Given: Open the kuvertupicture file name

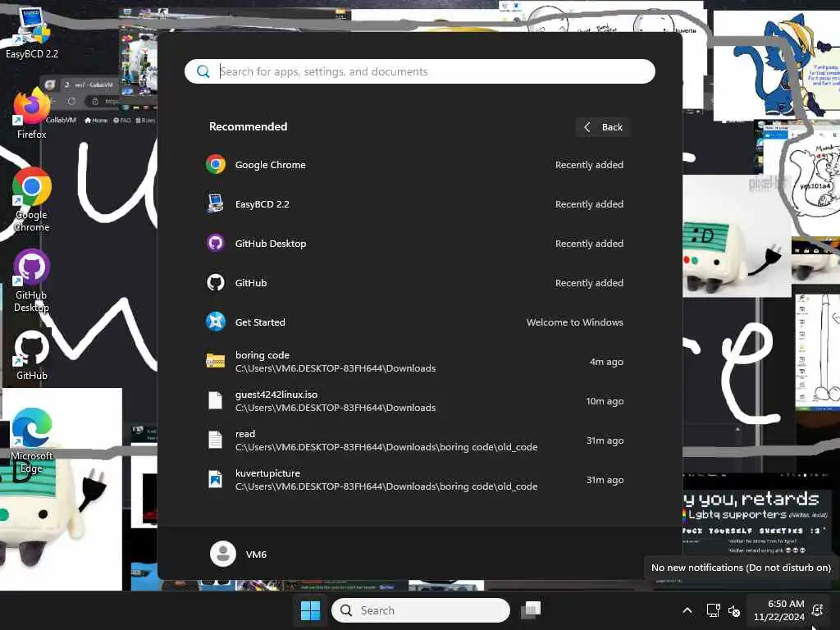Looking at the screenshot, I should [x=267, y=473].
